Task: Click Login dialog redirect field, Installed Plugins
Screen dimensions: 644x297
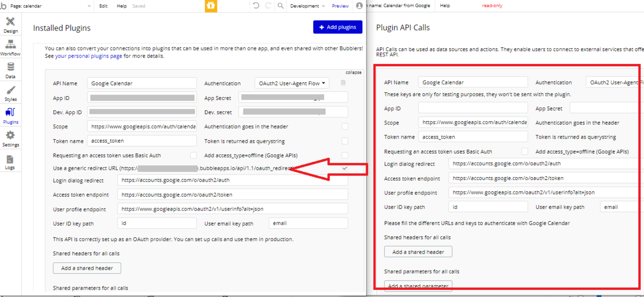Action: (x=232, y=180)
